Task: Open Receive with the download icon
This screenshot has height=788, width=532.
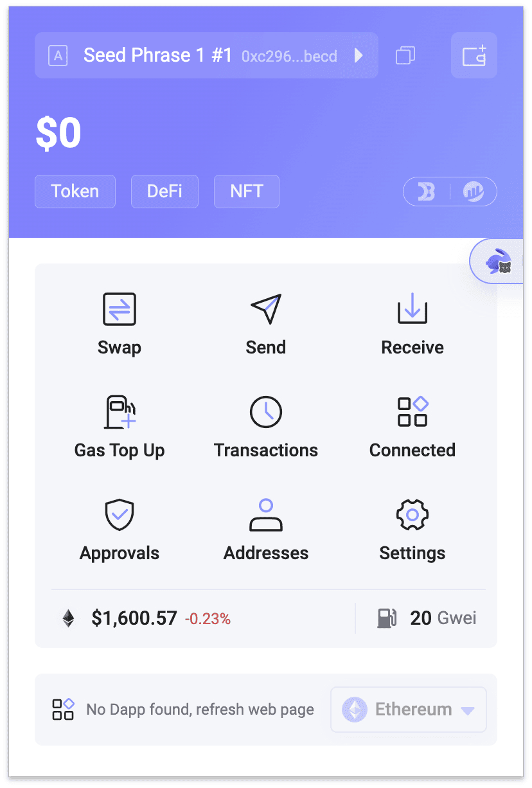Action: (x=412, y=309)
